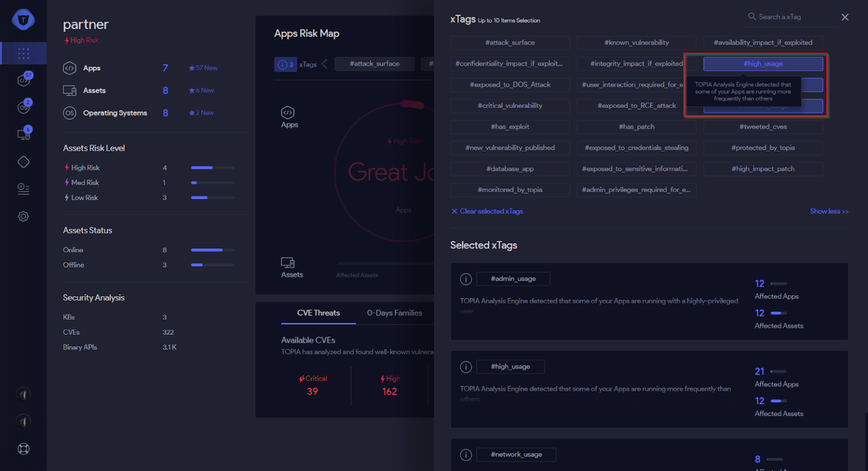Viewport: 868px width, 471px height.
Task: Click the Apps code icon in summary
Action: pyautogui.click(x=69, y=68)
